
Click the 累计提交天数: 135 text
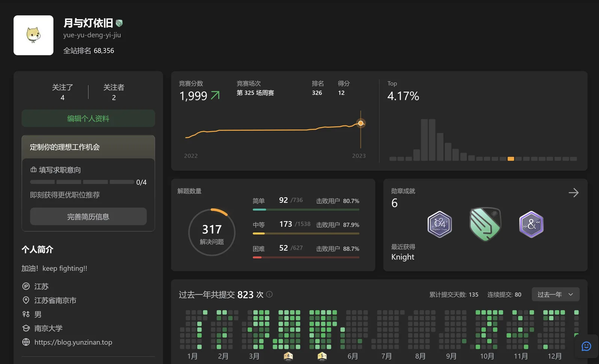point(454,295)
